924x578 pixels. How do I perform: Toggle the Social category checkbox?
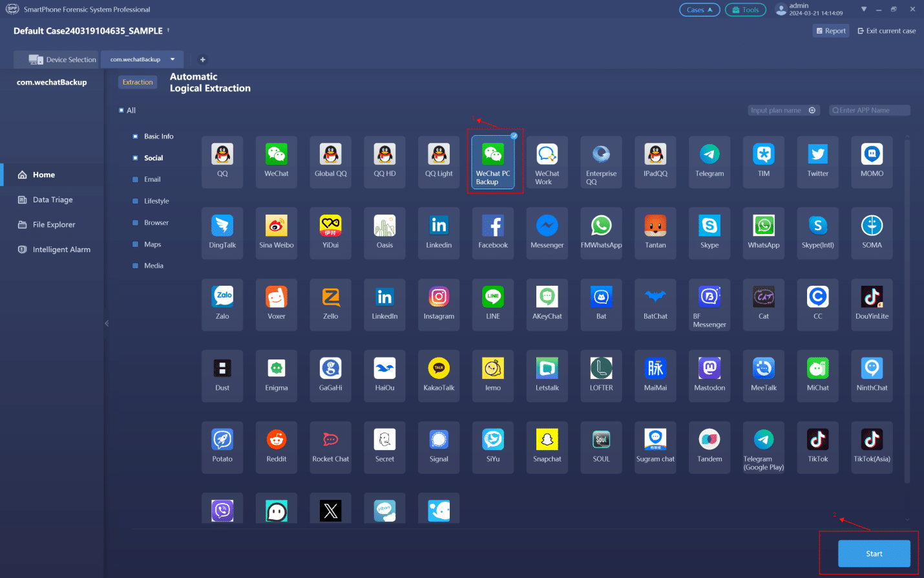point(135,158)
